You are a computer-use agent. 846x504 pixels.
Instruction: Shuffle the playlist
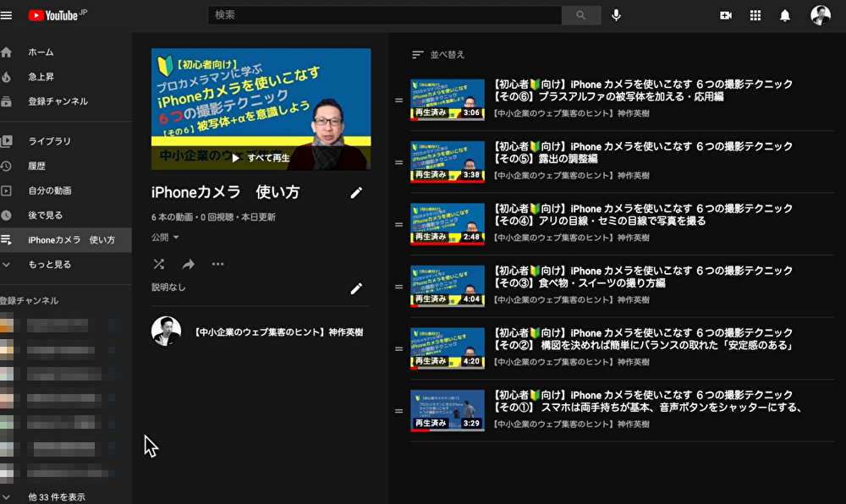pyautogui.click(x=159, y=264)
